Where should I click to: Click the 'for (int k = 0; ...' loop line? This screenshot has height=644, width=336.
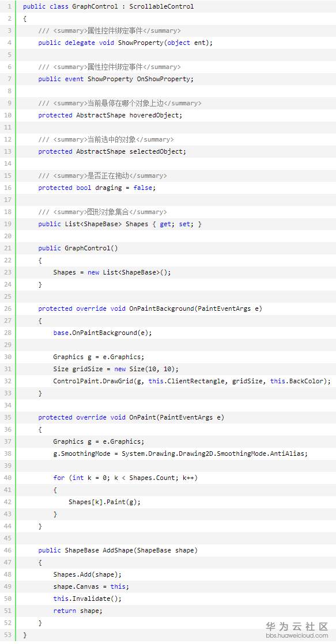pyautogui.click(x=127, y=478)
